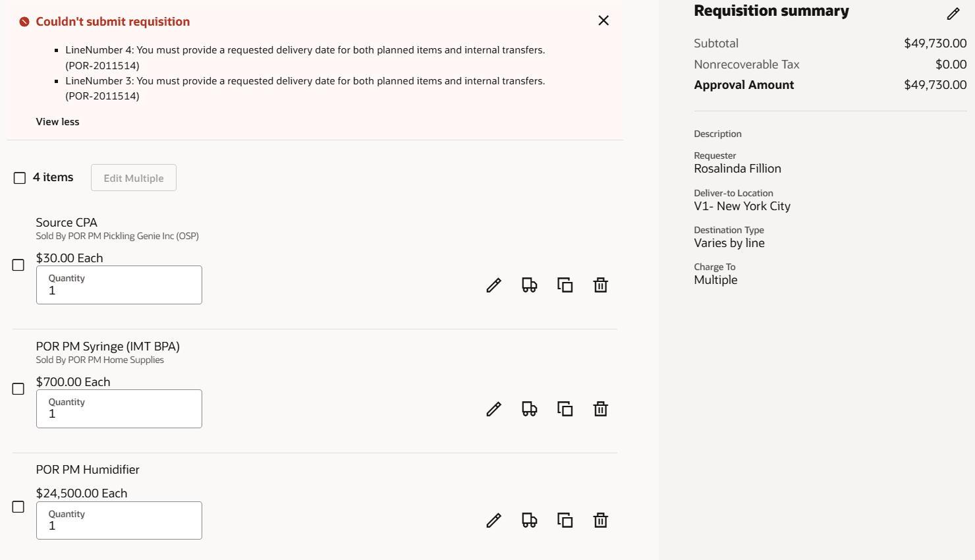This screenshot has width=975, height=560.
Task: Delete the Source CPA line item
Action: (x=600, y=285)
